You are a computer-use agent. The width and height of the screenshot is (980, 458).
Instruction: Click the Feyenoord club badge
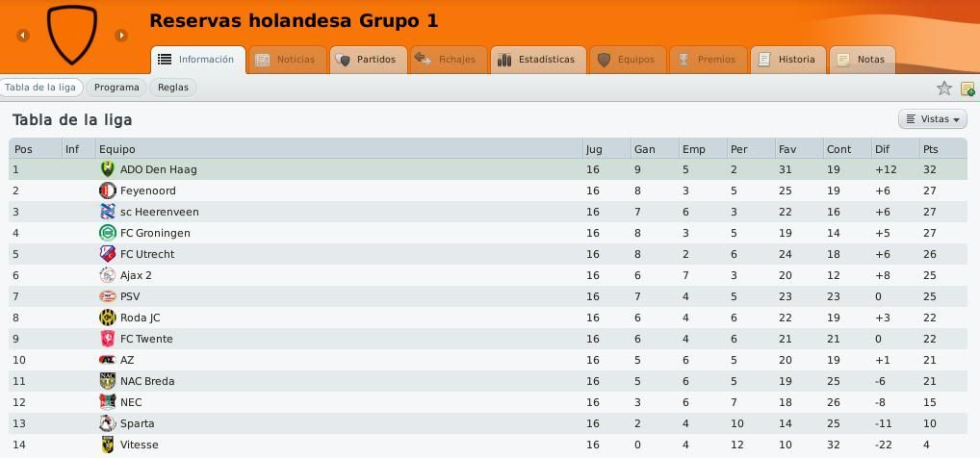pyautogui.click(x=108, y=191)
